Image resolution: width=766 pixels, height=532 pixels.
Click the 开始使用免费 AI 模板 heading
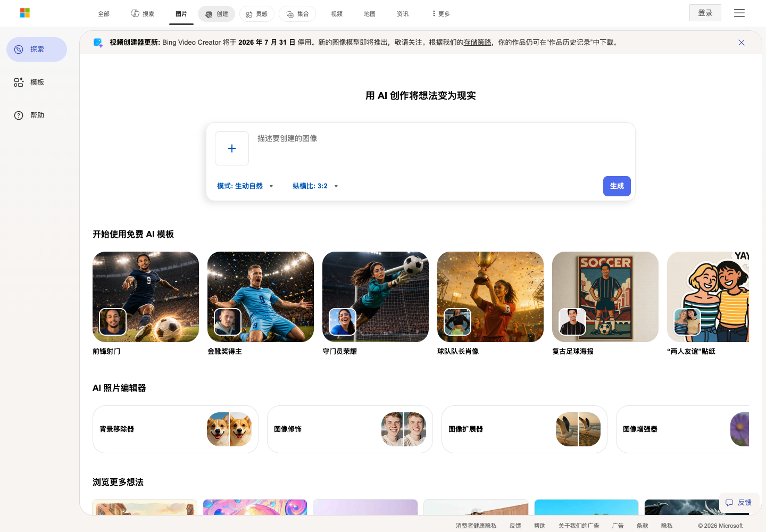click(133, 234)
